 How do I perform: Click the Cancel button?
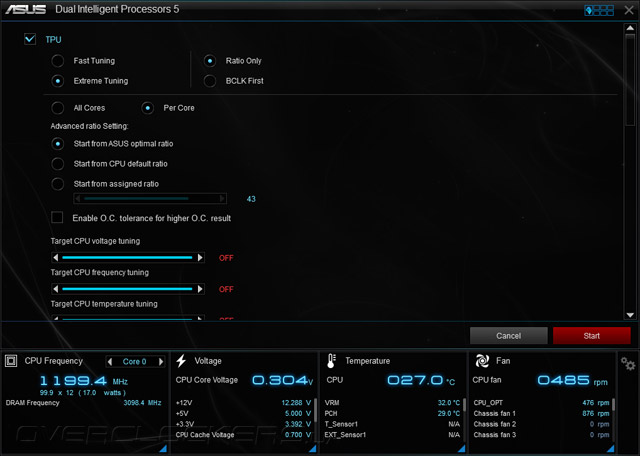click(x=509, y=336)
